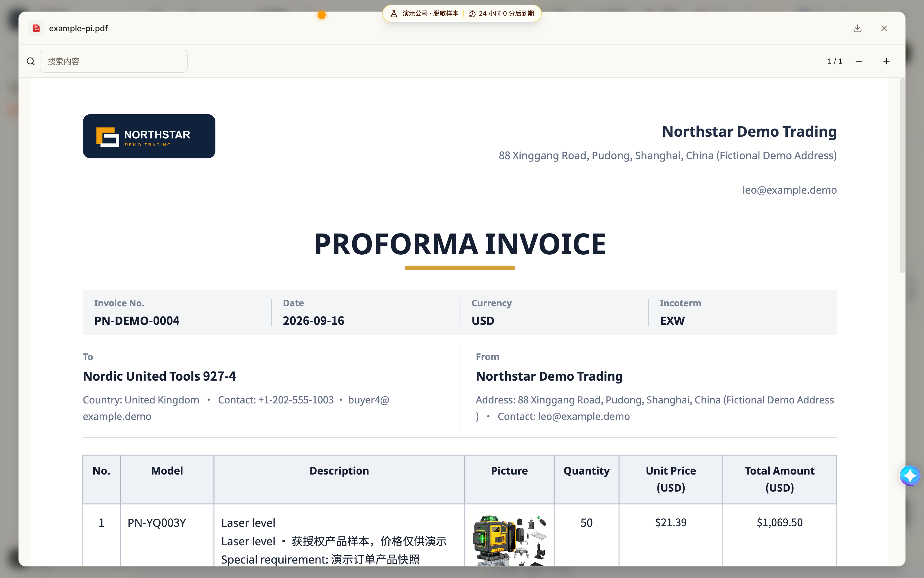Select Country: United Kingdom text
This screenshot has width=924, height=578.
(x=141, y=400)
